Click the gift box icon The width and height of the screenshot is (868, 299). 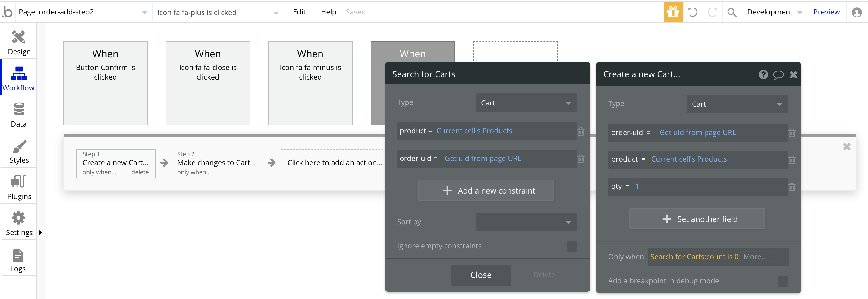[x=673, y=12]
